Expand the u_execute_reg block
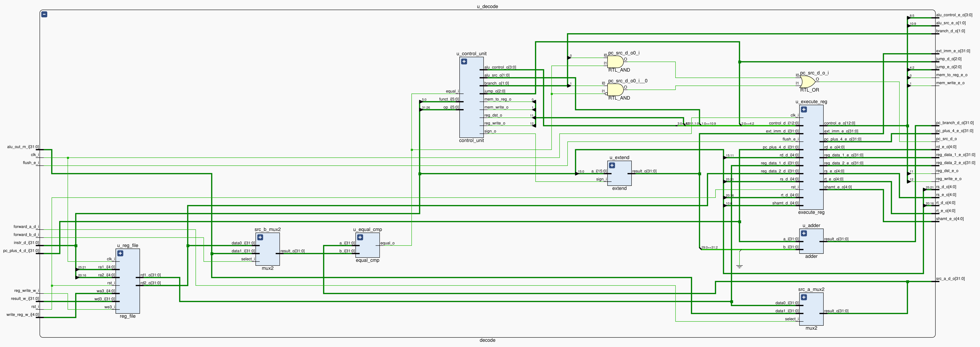 point(803,110)
